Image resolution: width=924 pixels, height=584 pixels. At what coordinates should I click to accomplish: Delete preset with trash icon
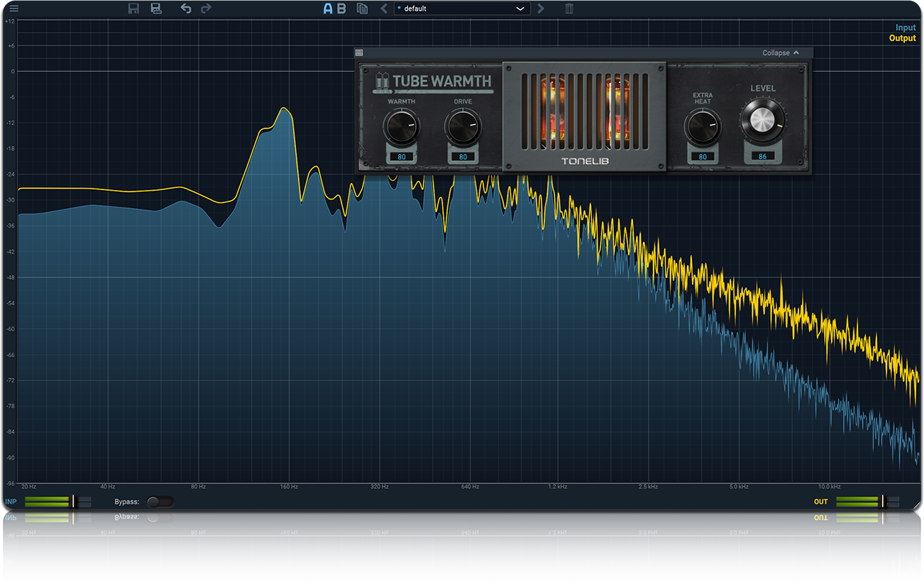pos(569,9)
